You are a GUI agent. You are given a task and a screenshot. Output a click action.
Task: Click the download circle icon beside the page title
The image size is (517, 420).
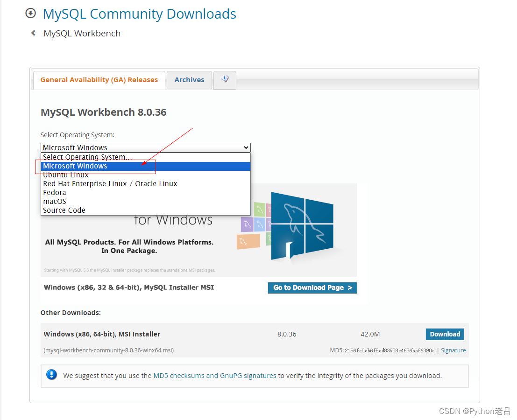click(31, 13)
